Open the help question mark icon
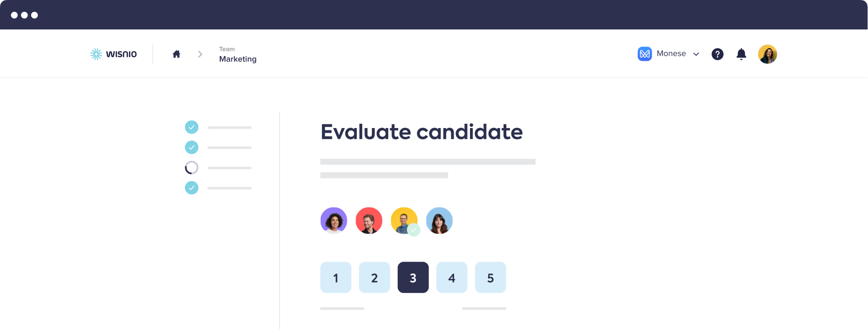 pyautogui.click(x=717, y=54)
